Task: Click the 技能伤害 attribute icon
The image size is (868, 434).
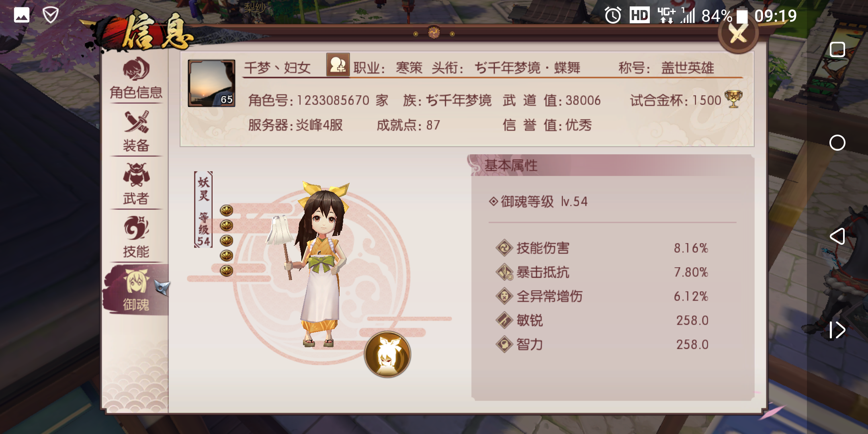Action: (504, 248)
